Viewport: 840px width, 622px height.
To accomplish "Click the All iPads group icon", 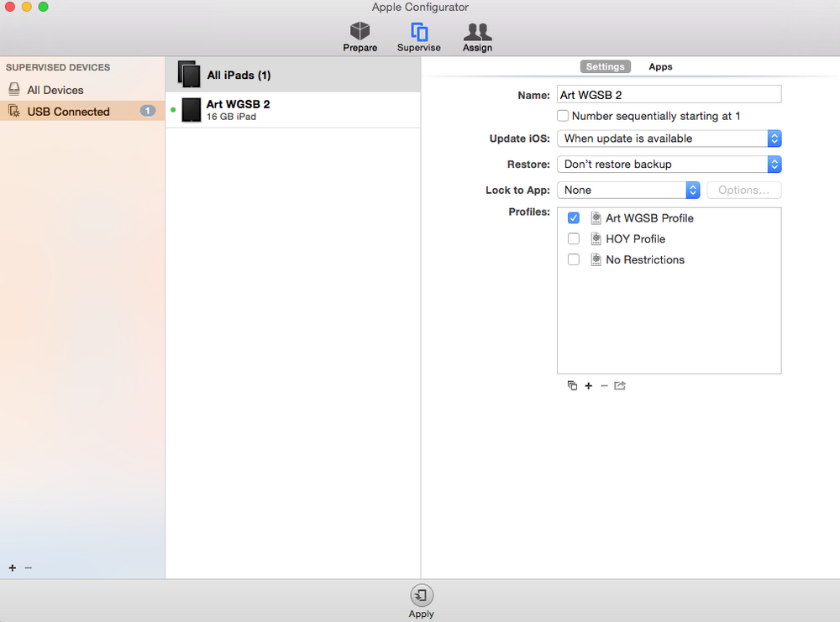I will pyautogui.click(x=188, y=75).
